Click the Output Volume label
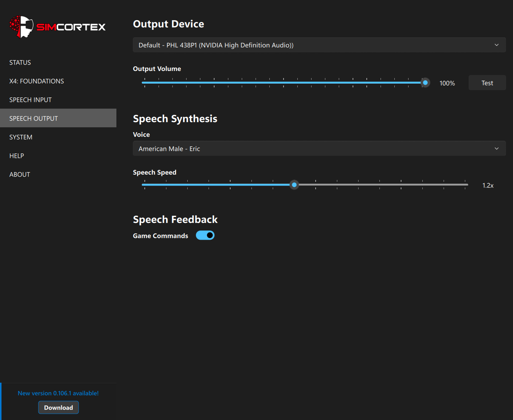 (x=157, y=69)
